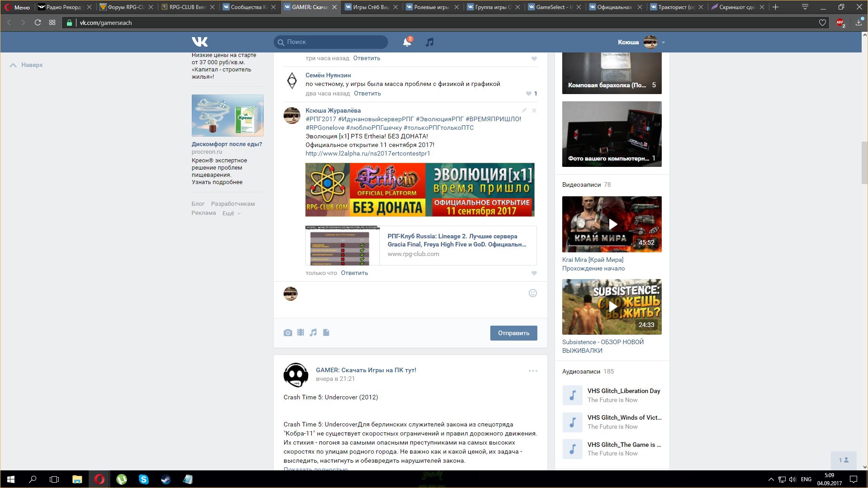This screenshot has width=868, height=488.
Task: Like the comment from три часа назад
Action: point(534,59)
